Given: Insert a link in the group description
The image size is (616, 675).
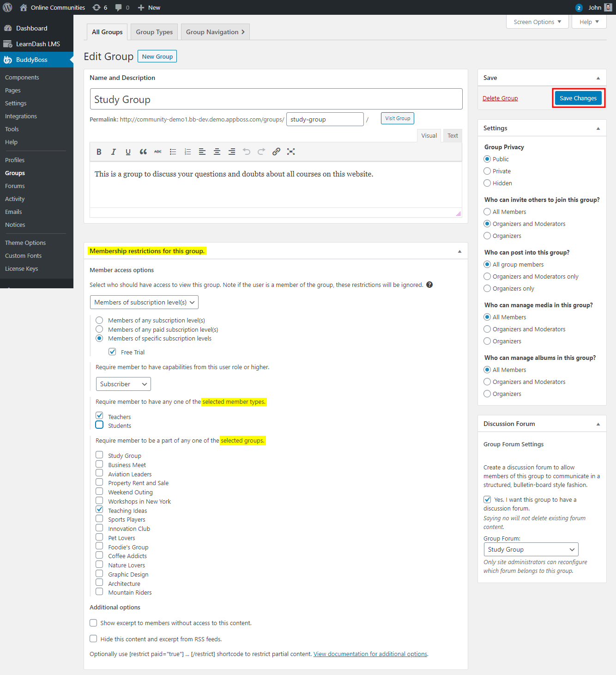Looking at the screenshot, I should 276,152.
